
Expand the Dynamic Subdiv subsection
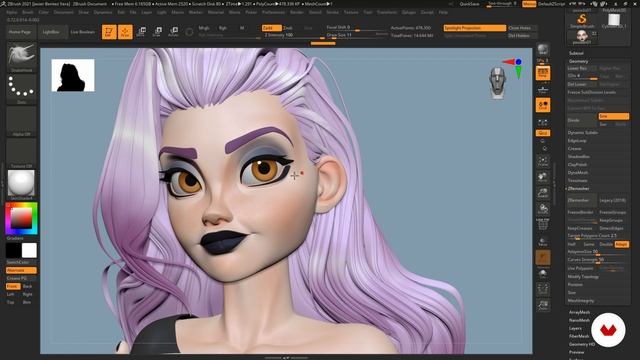tap(582, 133)
